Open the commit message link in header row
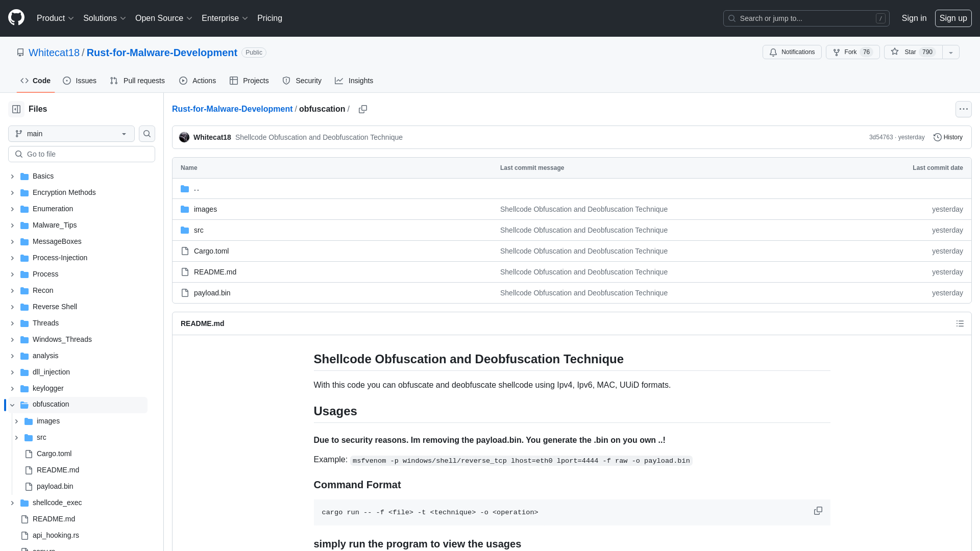This screenshot has height=551, width=980. point(318,137)
